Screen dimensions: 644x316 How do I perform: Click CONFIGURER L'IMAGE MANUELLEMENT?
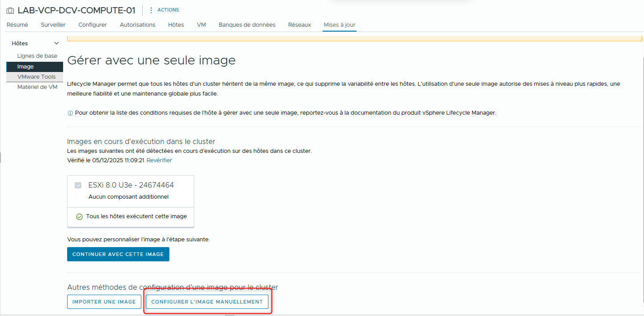click(207, 301)
